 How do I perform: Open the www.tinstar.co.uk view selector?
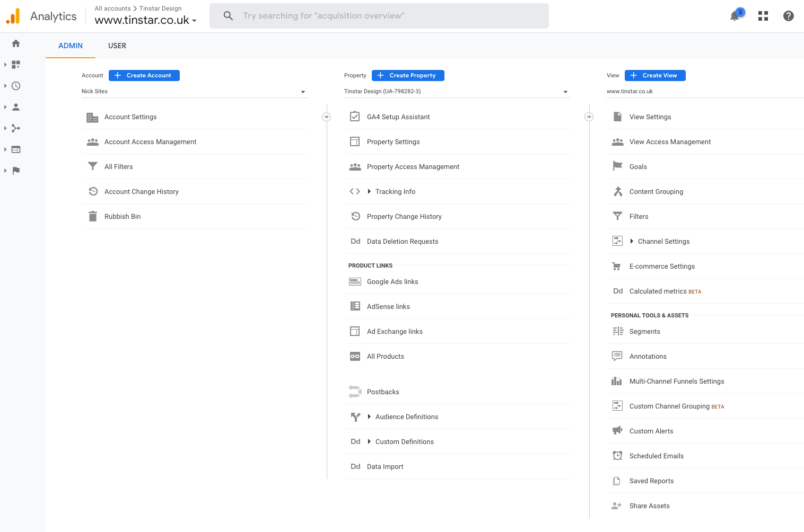705,92
